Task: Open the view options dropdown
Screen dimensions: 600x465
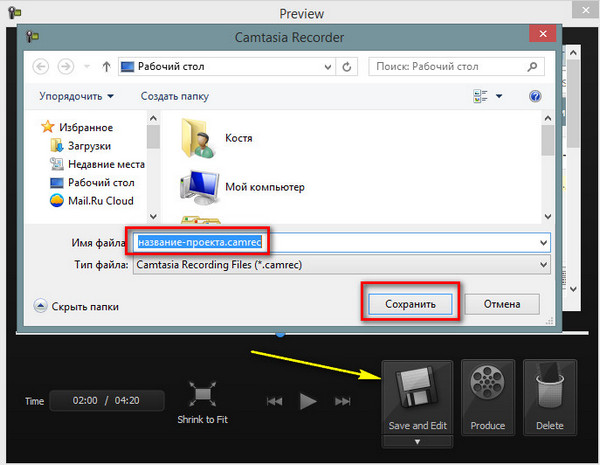Action: 499,97
